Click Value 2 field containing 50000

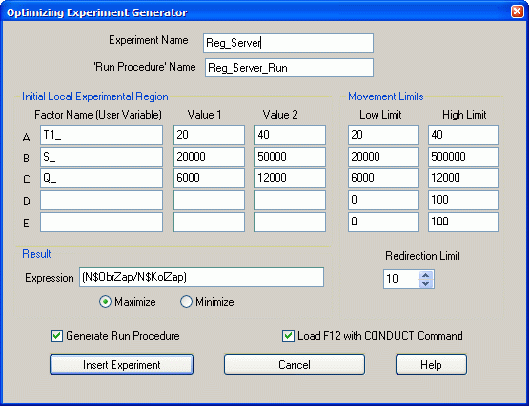[x=290, y=157]
